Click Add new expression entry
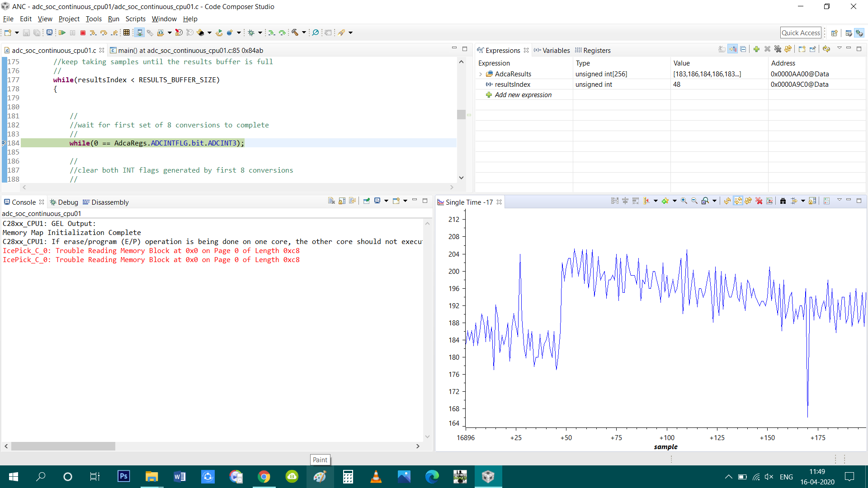Image resolution: width=868 pixels, height=488 pixels. tap(523, 95)
